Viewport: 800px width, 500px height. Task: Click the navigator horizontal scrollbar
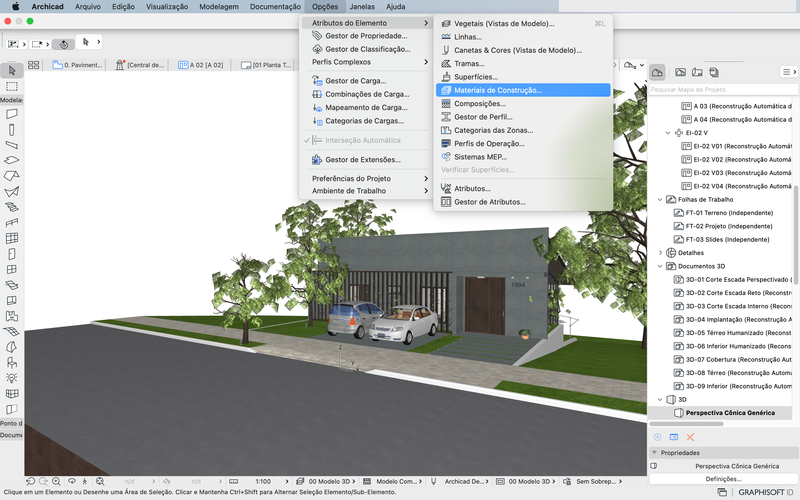click(686, 424)
